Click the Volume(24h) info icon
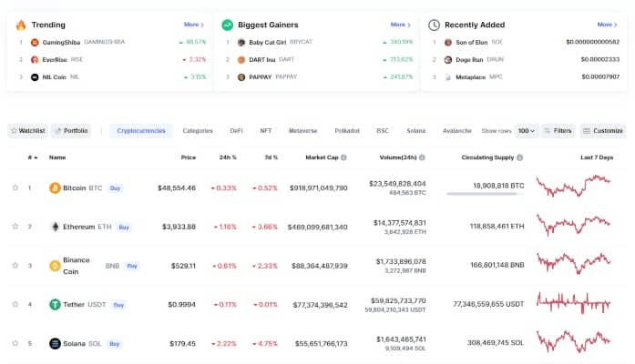 pos(422,157)
